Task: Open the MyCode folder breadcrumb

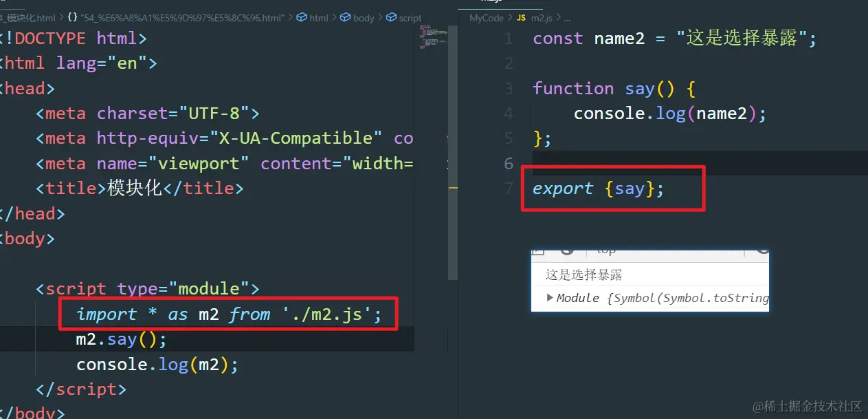Action: pos(487,18)
